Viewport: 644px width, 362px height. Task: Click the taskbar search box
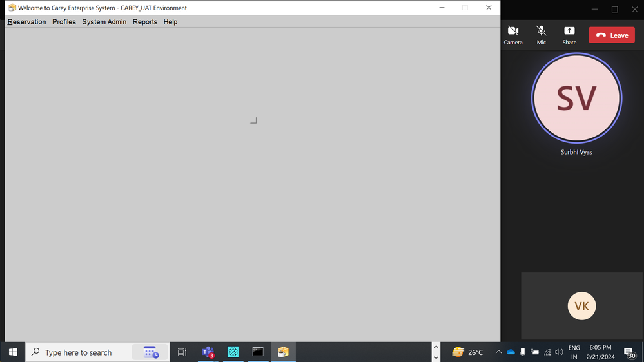coord(97,352)
